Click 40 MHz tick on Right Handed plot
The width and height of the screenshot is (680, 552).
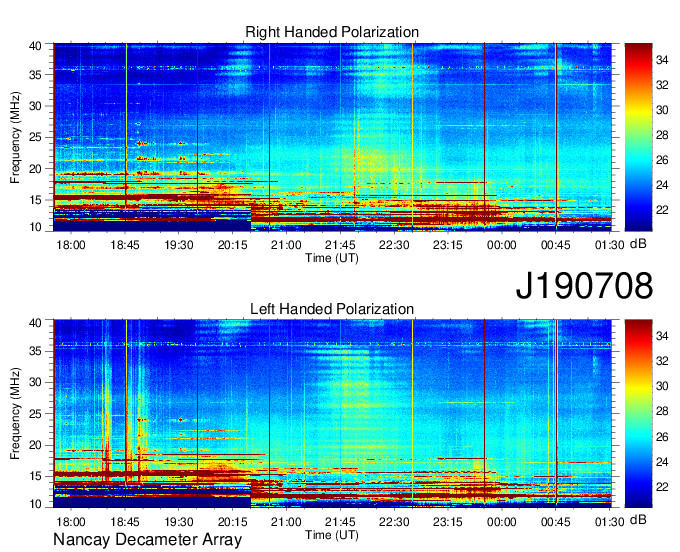pyautogui.click(x=35, y=46)
